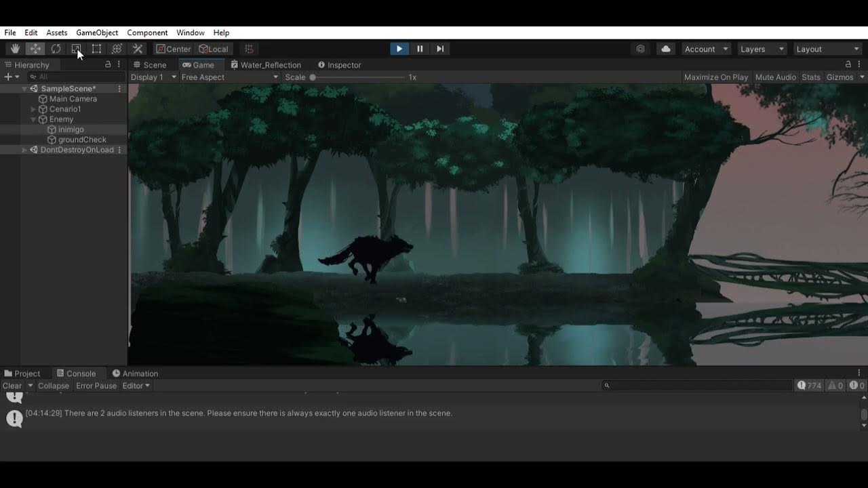Open the Free Aspect dropdown
This screenshot has height=488, width=868.
[230, 77]
